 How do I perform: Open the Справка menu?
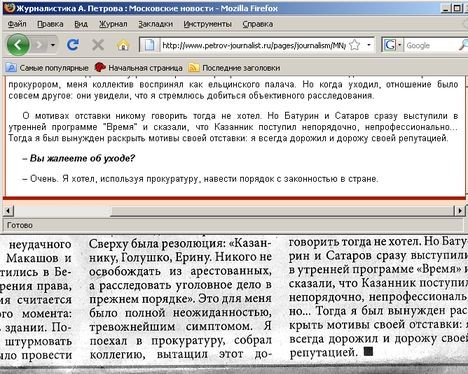pyautogui.click(x=258, y=24)
